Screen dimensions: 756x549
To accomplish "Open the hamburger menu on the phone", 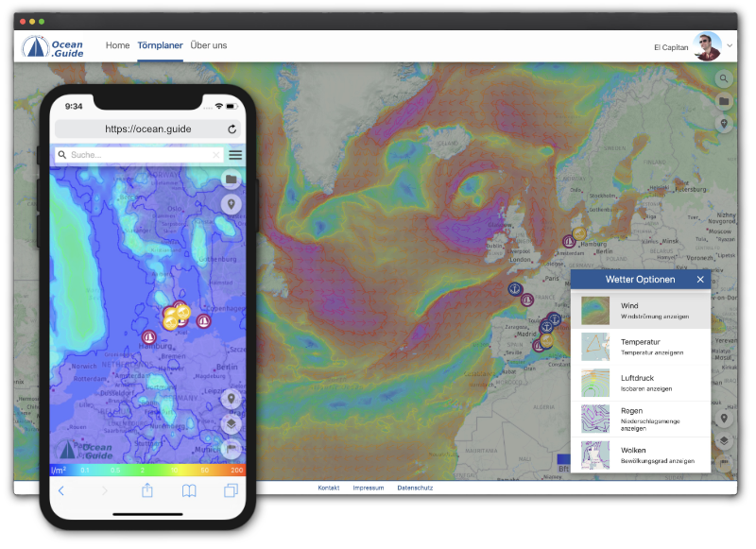I will (235, 155).
